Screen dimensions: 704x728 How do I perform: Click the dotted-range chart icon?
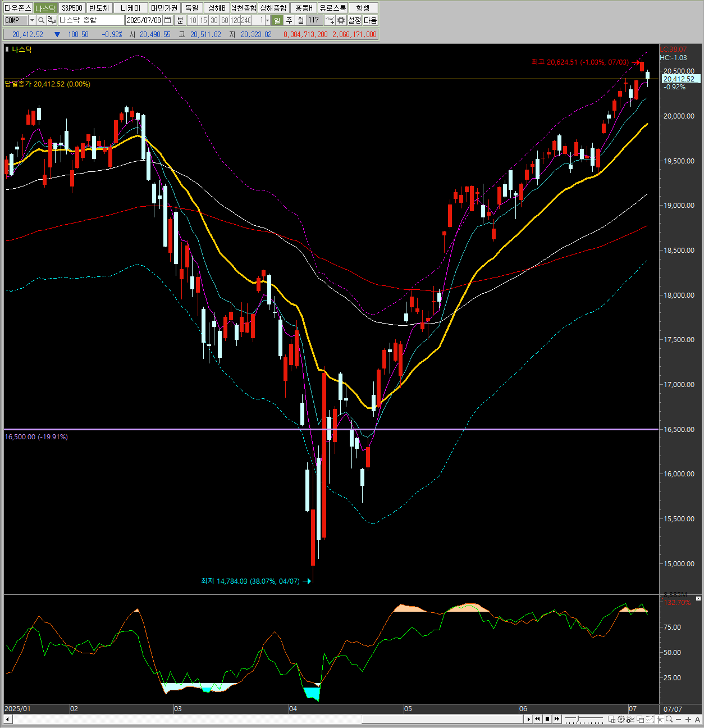point(650,719)
